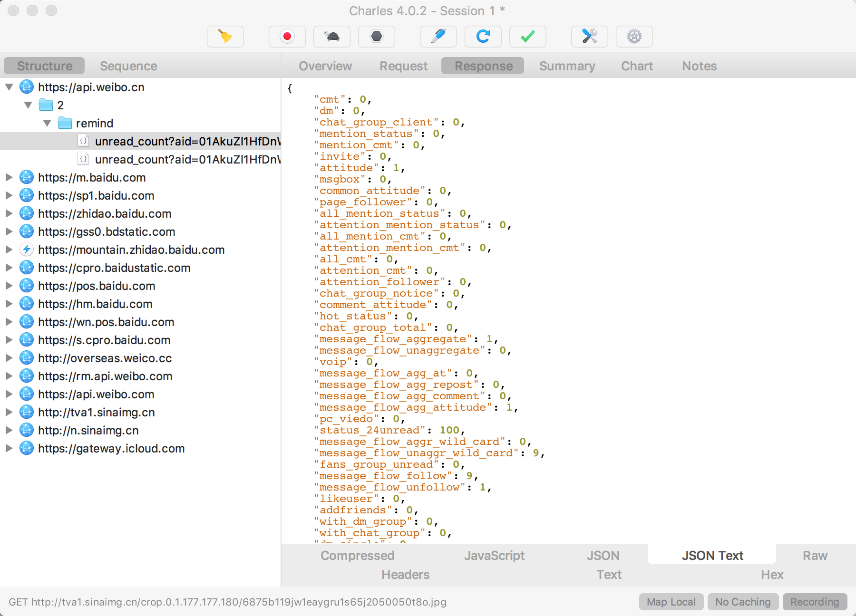Show the JSON tree response view
This screenshot has width=856, height=616.
coord(603,556)
